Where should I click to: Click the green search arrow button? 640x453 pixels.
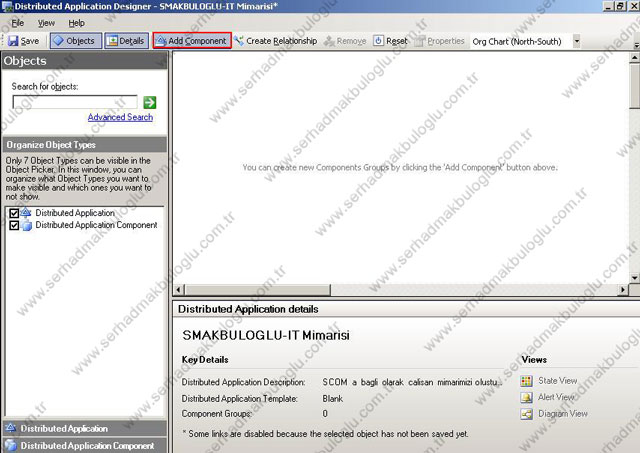tap(149, 102)
